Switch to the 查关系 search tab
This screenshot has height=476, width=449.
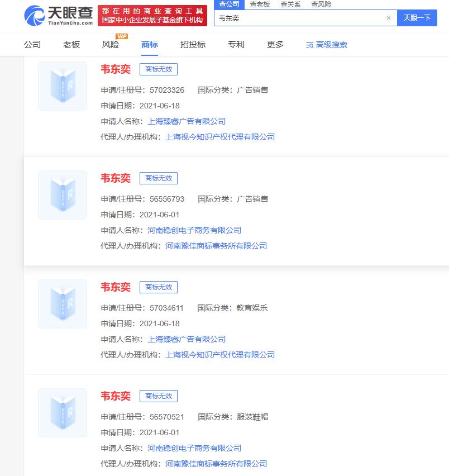pos(290,4)
